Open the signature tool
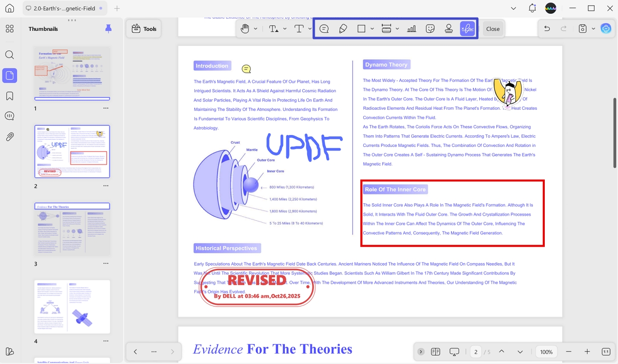Image resolution: width=618 pixels, height=364 pixels. [x=467, y=29]
